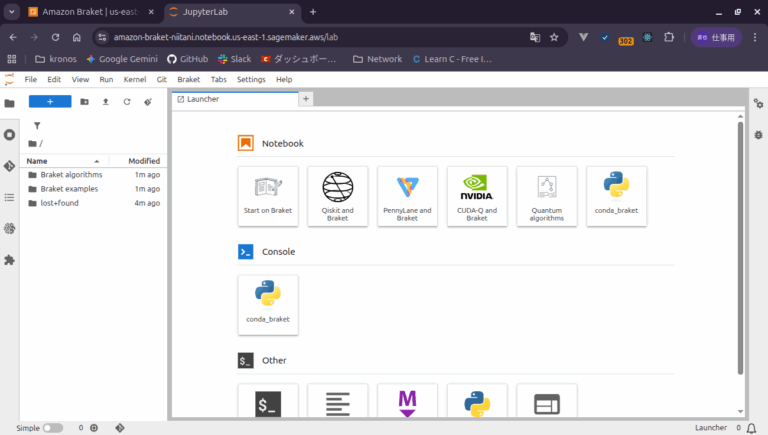This screenshot has height=435, width=768.
Task: Open a Terminal from the Other section
Action: coord(268,401)
